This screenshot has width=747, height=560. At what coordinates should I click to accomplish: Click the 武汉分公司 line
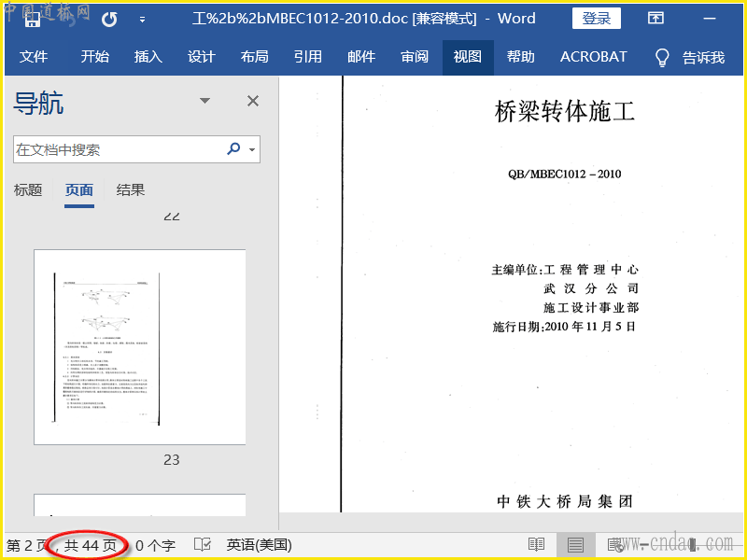(x=591, y=288)
